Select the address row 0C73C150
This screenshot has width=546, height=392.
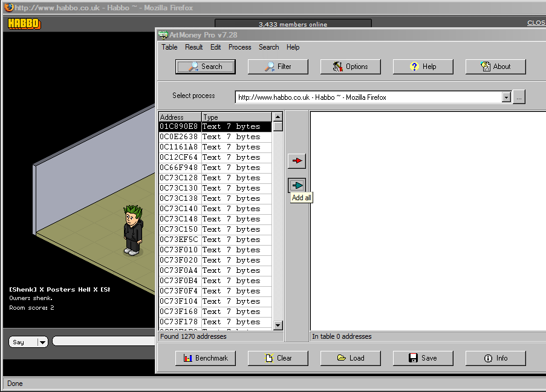point(215,229)
